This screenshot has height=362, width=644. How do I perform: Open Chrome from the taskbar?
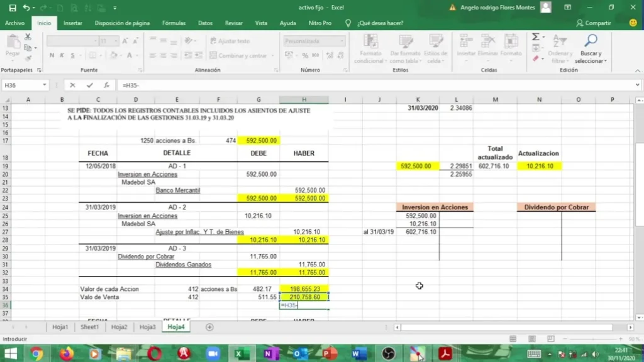[x=36, y=353]
